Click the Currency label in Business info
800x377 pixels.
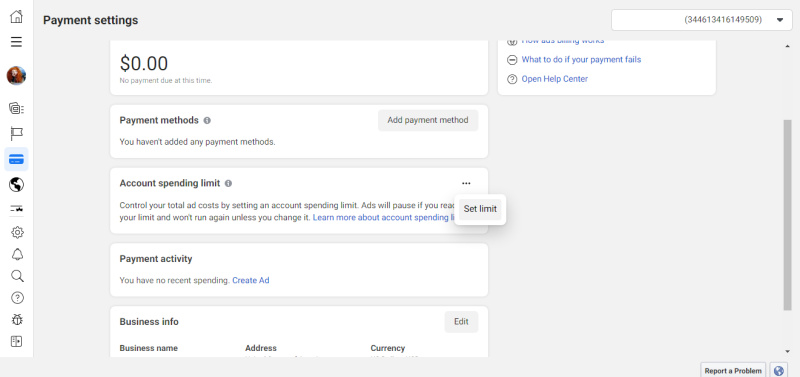[x=388, y=348]
